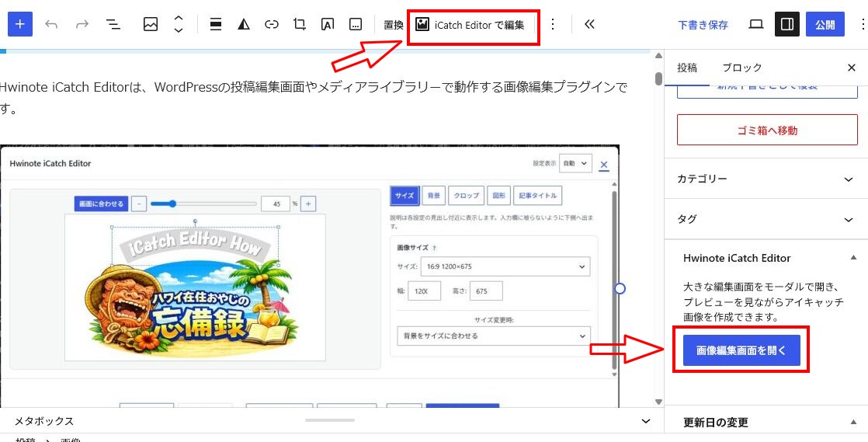This screenshot has width=868, height=442.
Task: Expand the カテゴリー panel
Action: pos(766,179)
